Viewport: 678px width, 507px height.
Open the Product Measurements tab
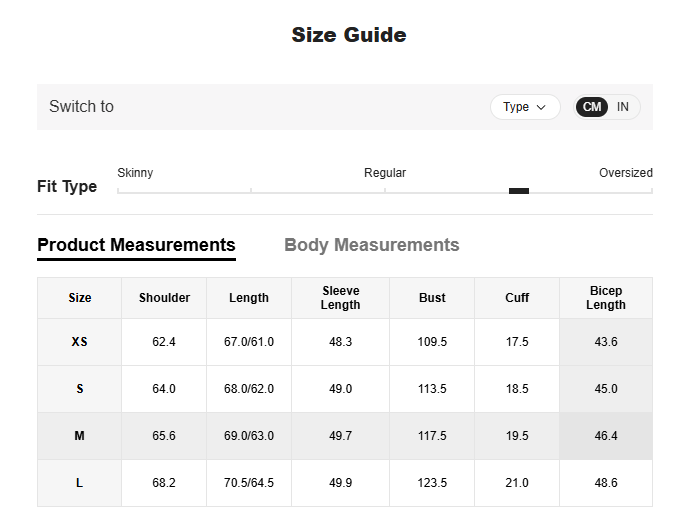coord(136,245)
